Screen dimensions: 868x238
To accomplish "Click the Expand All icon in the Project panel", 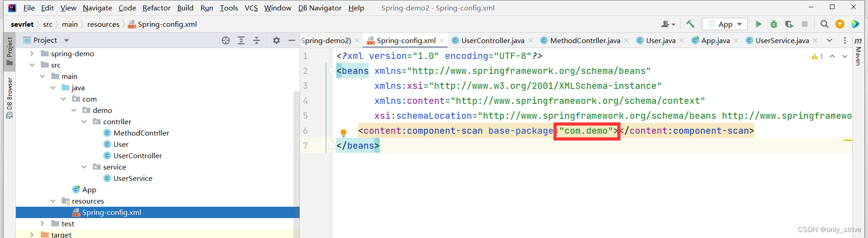I will pos(241,40).
